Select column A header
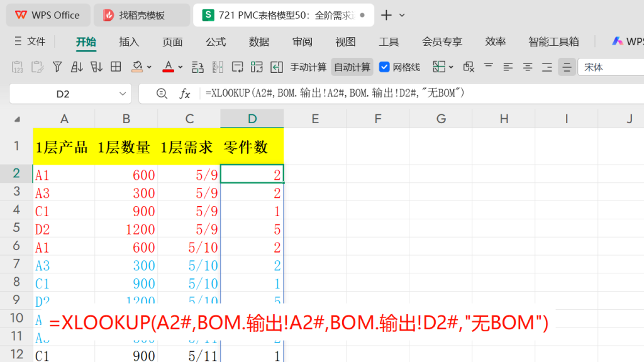644x362 pixels. [x=64, y=119]
